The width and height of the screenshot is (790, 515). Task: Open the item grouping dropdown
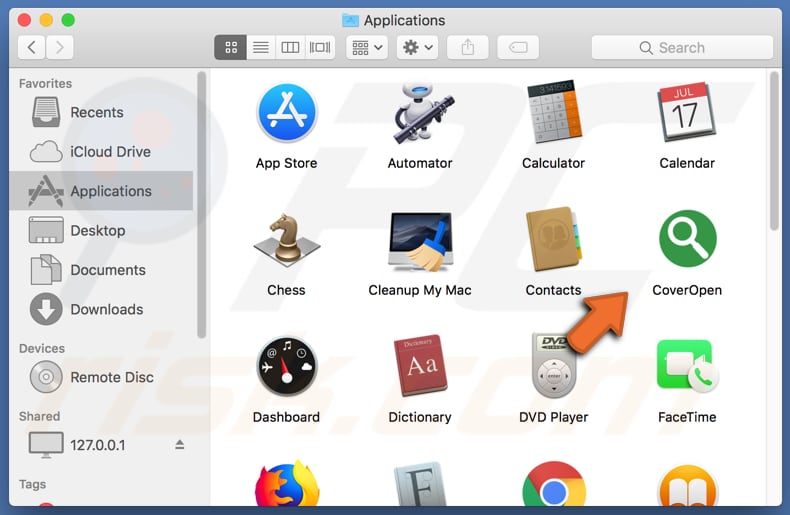367,47
